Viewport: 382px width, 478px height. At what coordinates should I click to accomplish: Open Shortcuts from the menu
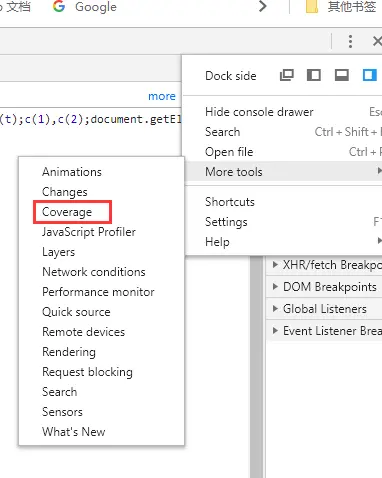(283, 202)
